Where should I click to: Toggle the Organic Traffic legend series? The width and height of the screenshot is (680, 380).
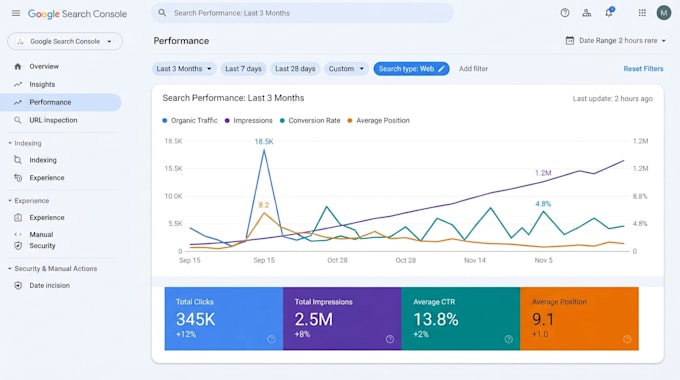click(190, 121)
